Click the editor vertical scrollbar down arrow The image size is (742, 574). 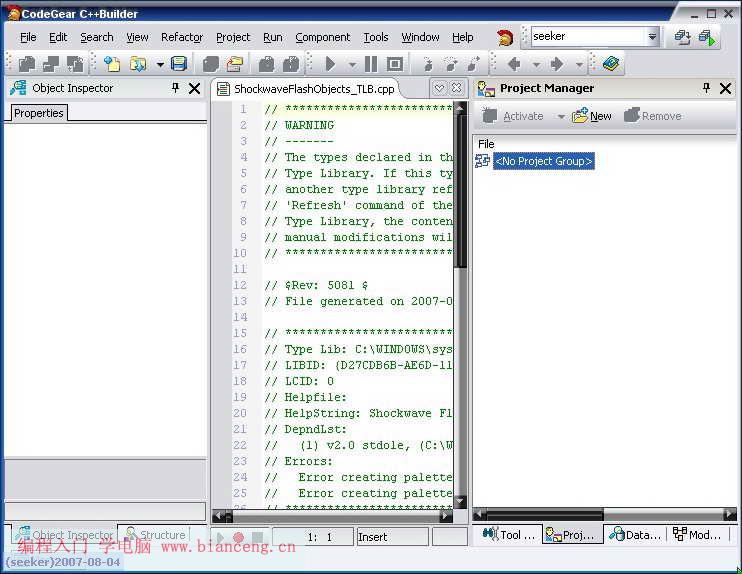(x=460, y=502)
